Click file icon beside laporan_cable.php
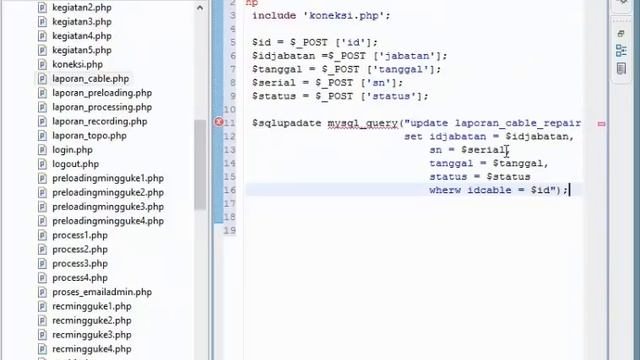Image resolution: width=640 pixels, height=360 pixels. coord(42,79)
